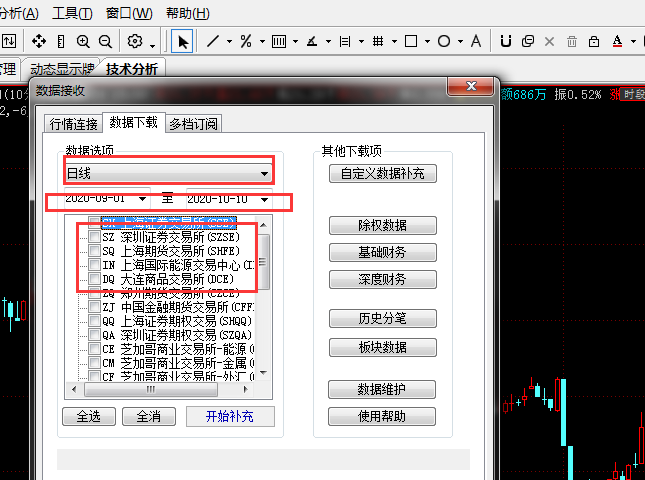Image resolution: width=645 pixels, height=480 pixels.
Task: Check the SZ 深圳证券交易所 checkbox
Action: [x=94, y=237]
